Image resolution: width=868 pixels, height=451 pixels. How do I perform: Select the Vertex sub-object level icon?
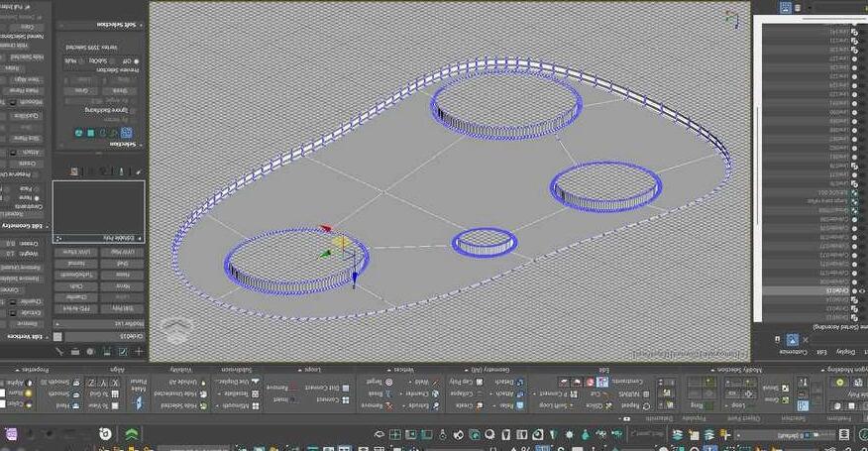[x=126, y=133]
